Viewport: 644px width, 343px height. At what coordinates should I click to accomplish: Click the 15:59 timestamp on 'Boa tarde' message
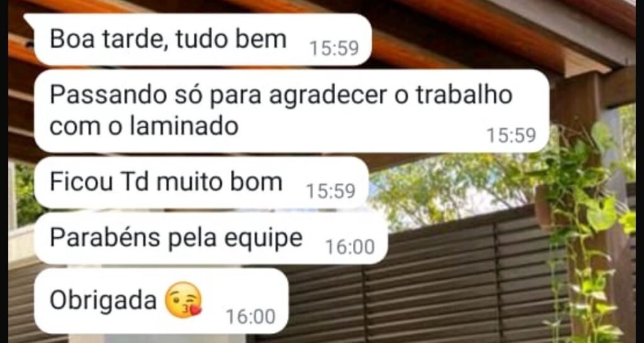334,48
